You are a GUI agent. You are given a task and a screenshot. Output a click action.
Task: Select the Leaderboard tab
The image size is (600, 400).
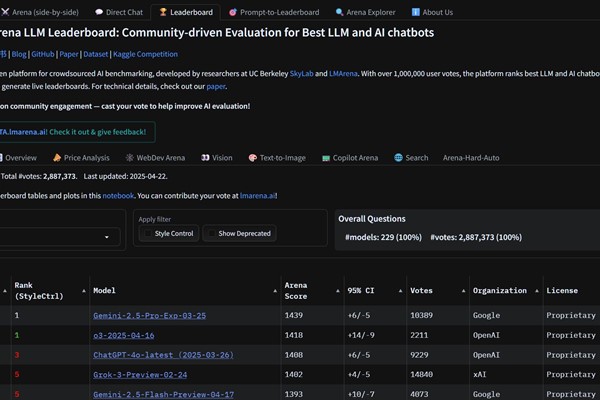[186, 12]
